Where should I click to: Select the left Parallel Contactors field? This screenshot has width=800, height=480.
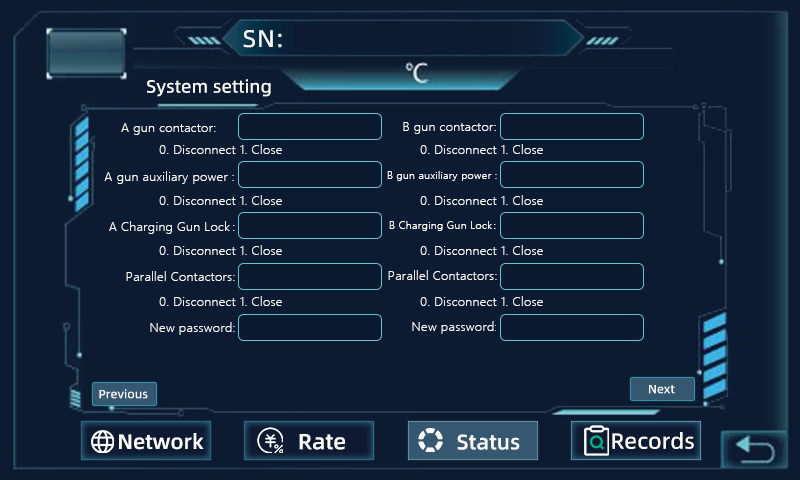click(x=310, y=276)
